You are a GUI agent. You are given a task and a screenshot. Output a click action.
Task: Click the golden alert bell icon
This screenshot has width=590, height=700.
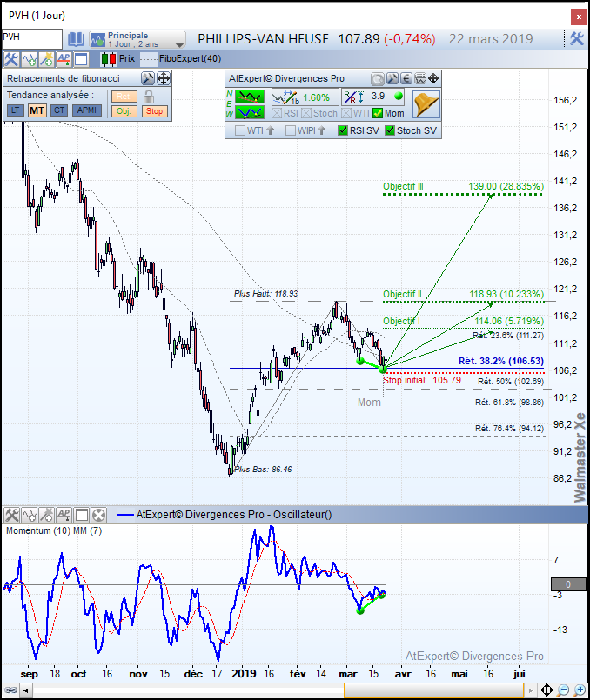426,104
